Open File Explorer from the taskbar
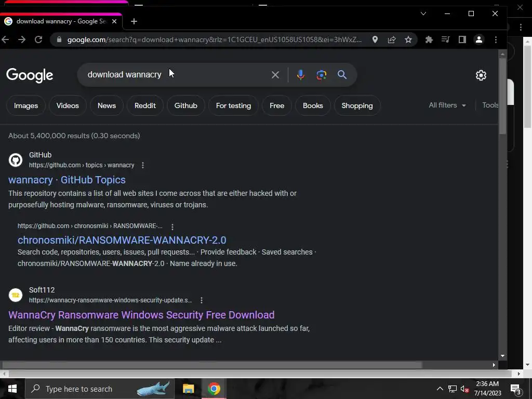The height and width of the screenshot is (399, 532). pos(188,389)
